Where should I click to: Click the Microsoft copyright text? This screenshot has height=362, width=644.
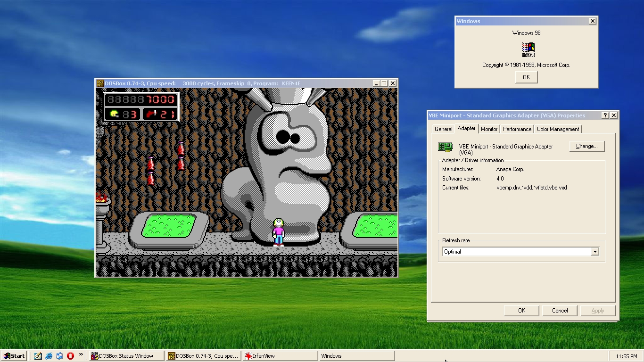point(526,65)
